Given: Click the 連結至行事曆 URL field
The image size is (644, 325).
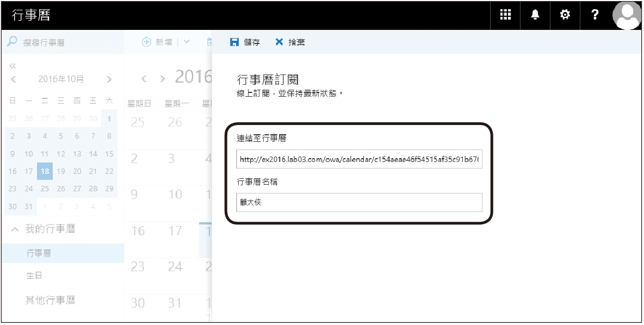Looking at the screenshot, I should pos(359,160).
